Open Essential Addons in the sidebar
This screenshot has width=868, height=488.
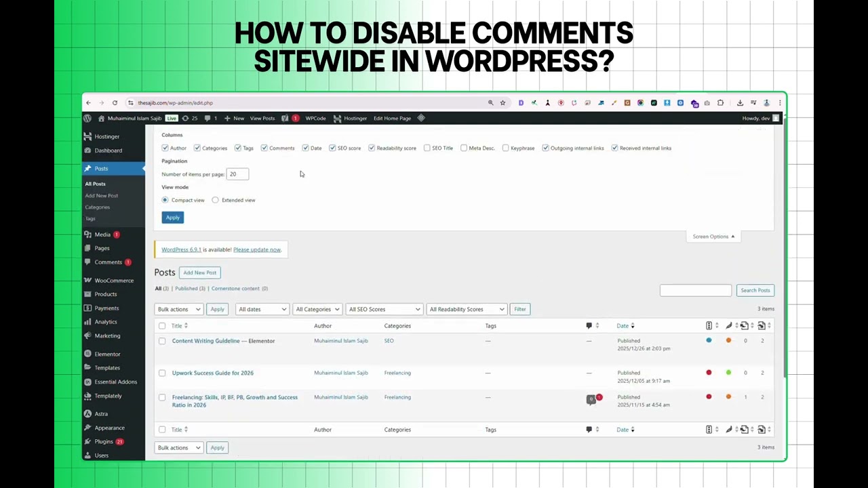point(115,382)
